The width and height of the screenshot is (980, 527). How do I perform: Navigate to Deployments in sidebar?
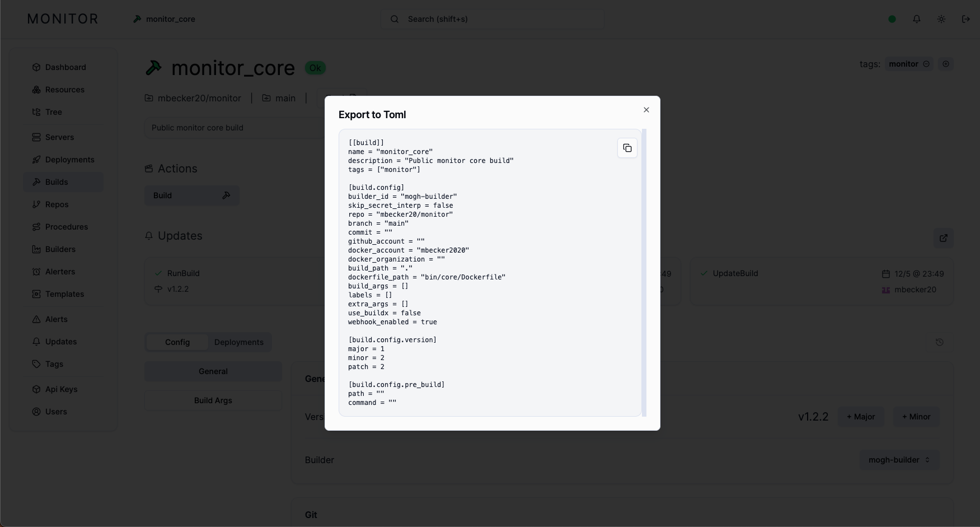click(x=63, y=160)
